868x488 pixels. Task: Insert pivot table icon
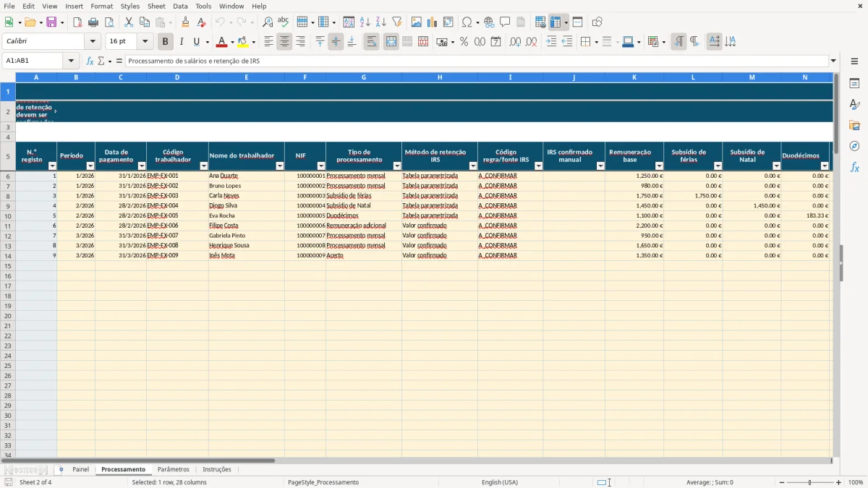pyautogui.click(x=448, y=22)
